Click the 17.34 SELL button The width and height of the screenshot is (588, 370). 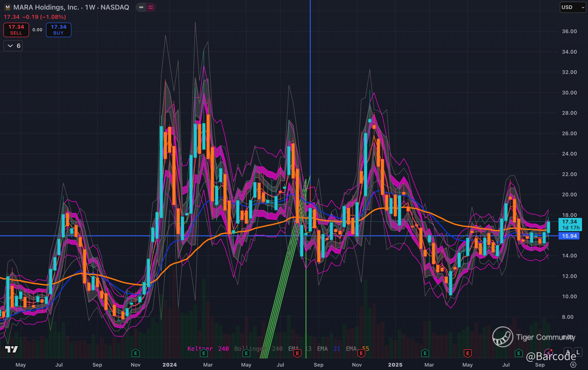point(16,30)
